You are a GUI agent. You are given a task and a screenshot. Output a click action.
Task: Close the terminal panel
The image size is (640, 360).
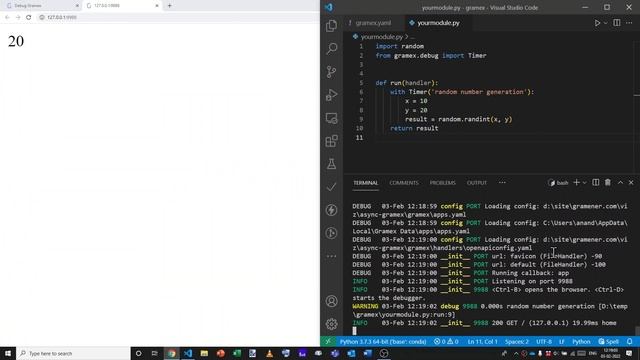tap(631, 182)
